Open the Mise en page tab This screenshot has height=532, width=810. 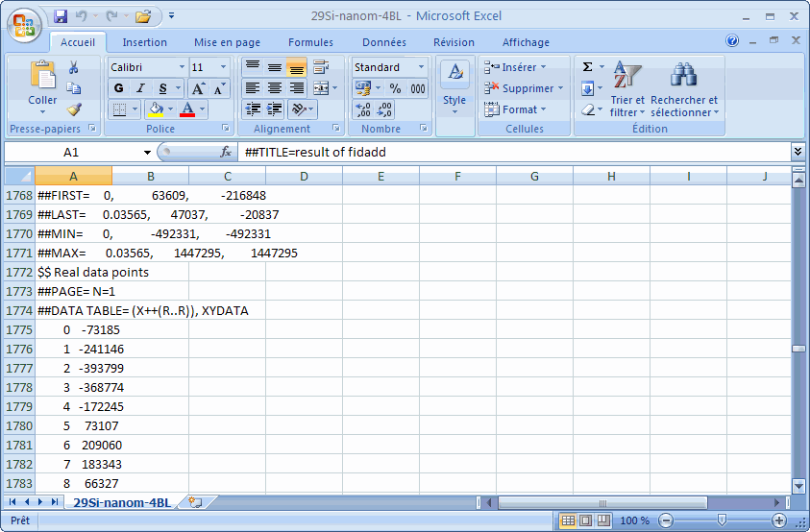(x=227, y=42)
